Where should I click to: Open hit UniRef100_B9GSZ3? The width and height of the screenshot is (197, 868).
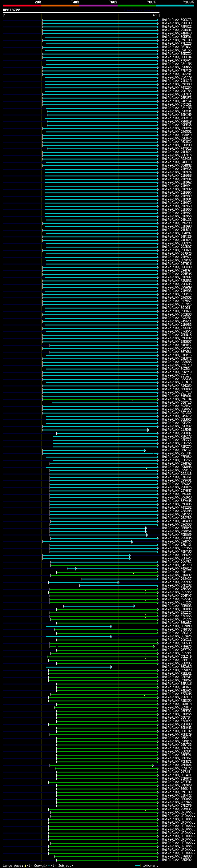click(177, 20)
